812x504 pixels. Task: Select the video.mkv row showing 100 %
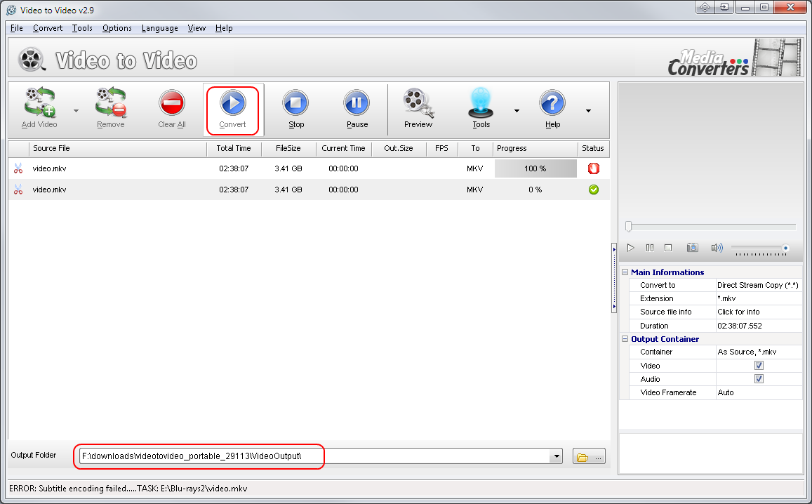(309, 168)
